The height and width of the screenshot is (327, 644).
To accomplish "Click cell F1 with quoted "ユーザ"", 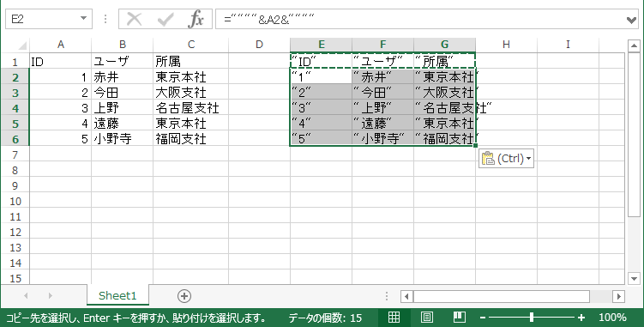I will [x=382, y=62].
